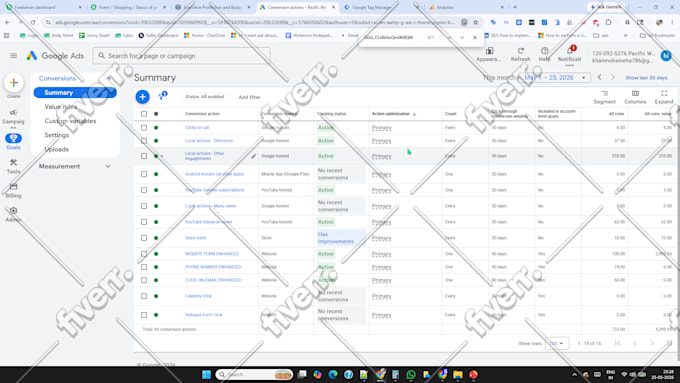The height and width of the screenshot is (383, 680).
Task: Edit pencil on Local actions Other engagements row
Action: point(254,156)
